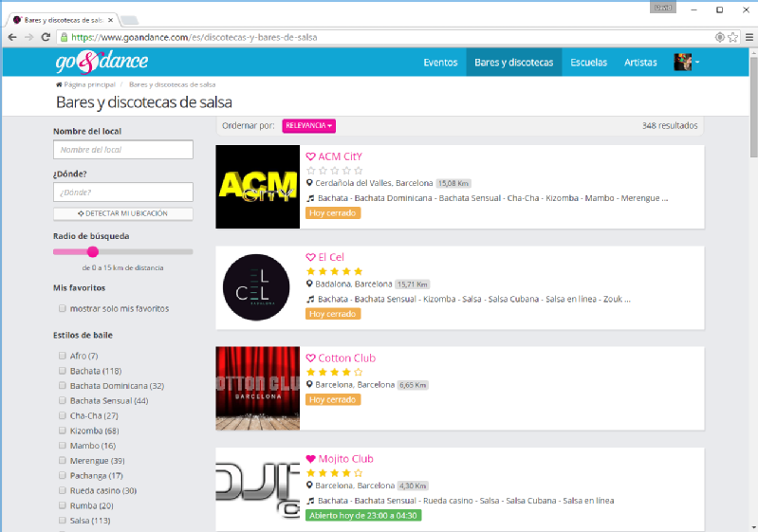
Task: Open the Chrome menu icon
Action: tap(749, 37)
